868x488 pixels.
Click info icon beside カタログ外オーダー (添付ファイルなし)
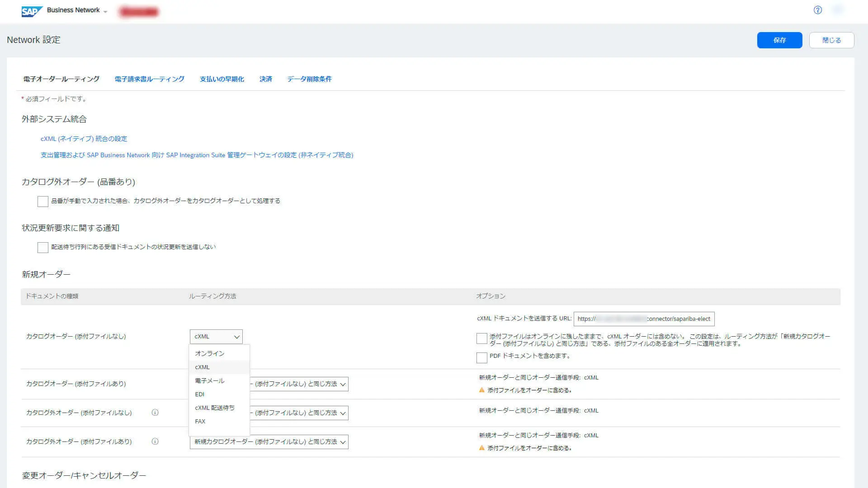pyautogui.click(x=155, y=413)
